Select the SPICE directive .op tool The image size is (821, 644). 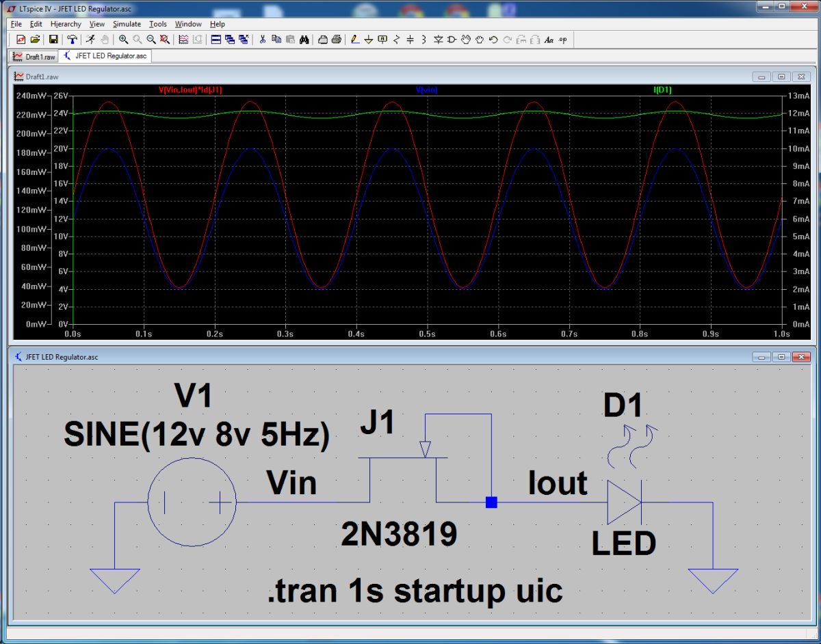pos(562,40)
